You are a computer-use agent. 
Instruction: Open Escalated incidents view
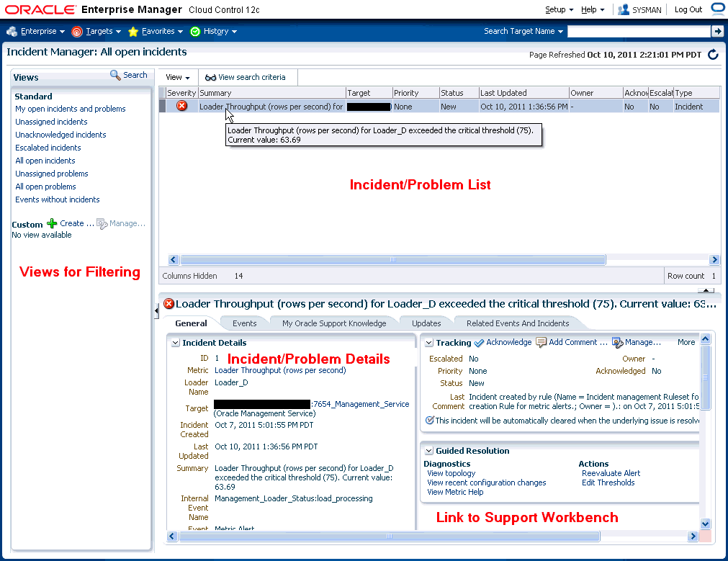tap(48, 148)
